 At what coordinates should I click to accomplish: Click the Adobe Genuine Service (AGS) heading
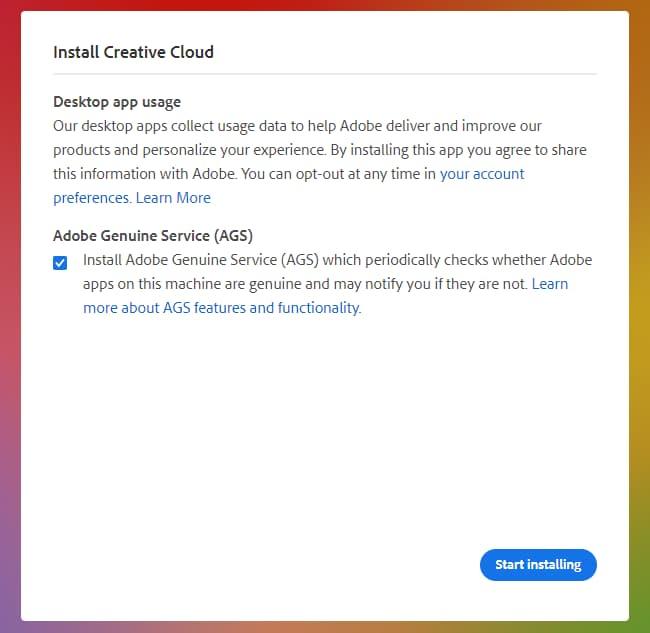click(x=153, y=235)
